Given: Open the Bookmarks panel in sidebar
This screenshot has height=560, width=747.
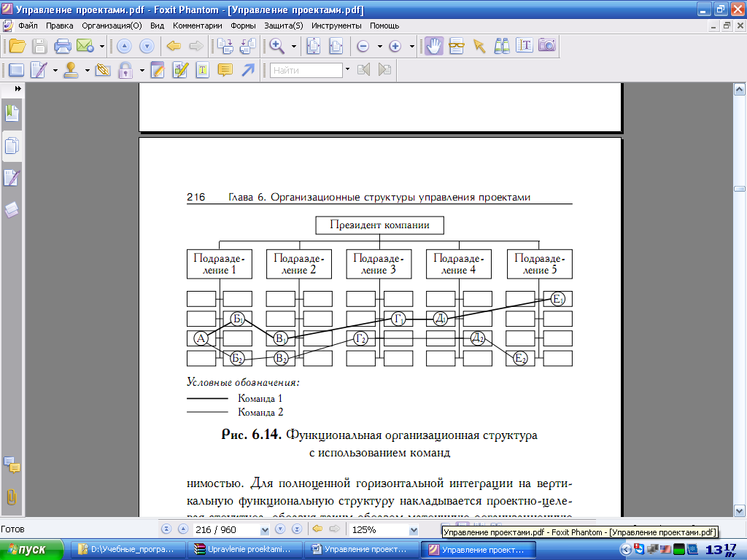Looking at the screenshot, I should pyautogui.click(x=12, y=114).
